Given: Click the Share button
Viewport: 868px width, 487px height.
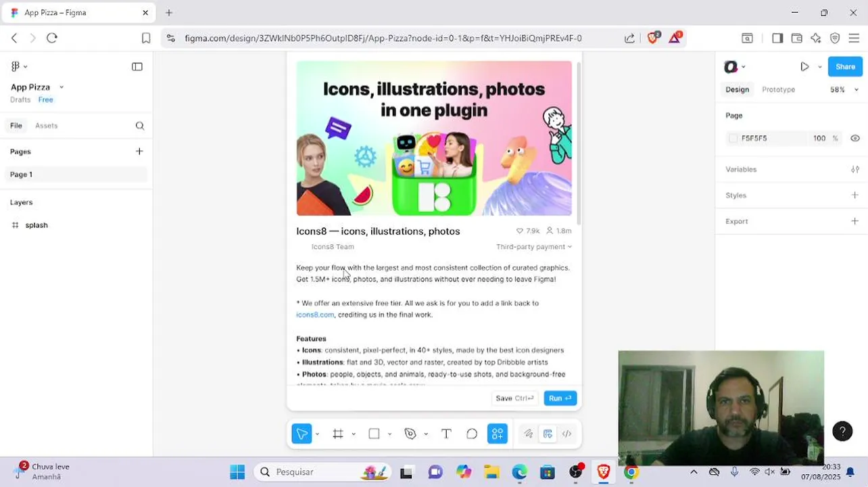Looking at the screenshot, I should pos(845,66).
